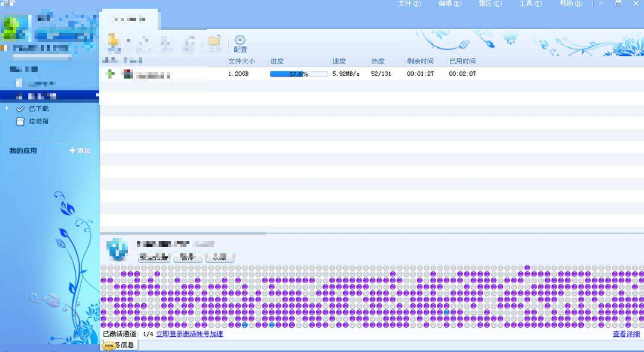Open the 配置 settings gear icon
Image resolution: width=644 pixels, height=352 pixels.
(x=240, y=40)
